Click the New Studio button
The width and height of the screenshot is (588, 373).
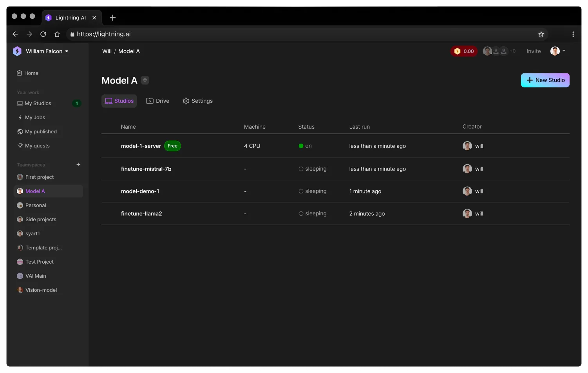click(545, 80)
